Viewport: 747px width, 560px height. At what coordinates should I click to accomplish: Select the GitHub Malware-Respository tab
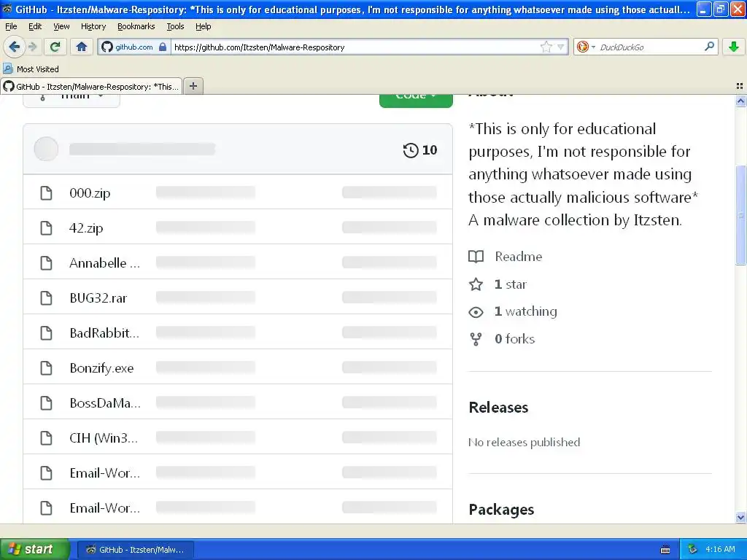(x=91, y=86)
